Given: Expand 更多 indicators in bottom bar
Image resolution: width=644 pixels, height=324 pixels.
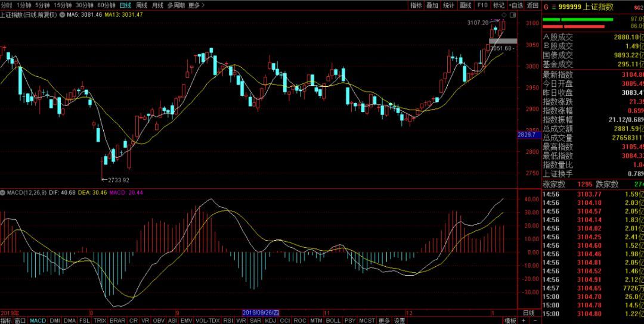Looking at the screenshot, I should tap(383, 320).
